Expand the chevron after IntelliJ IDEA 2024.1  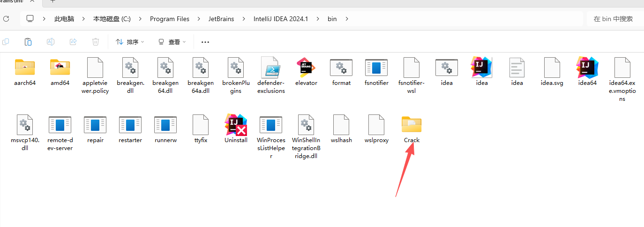pyautogui.click(x=318, y=19)
